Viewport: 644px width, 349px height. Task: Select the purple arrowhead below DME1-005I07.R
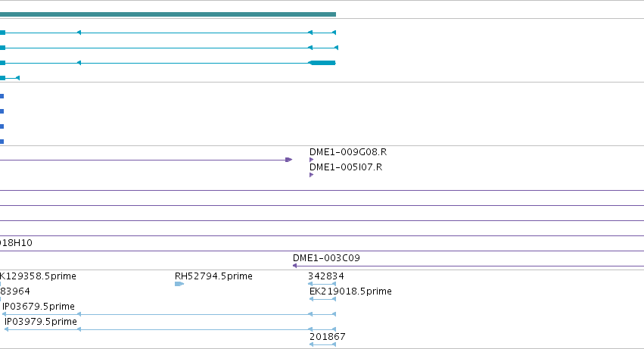coord(311,175)
